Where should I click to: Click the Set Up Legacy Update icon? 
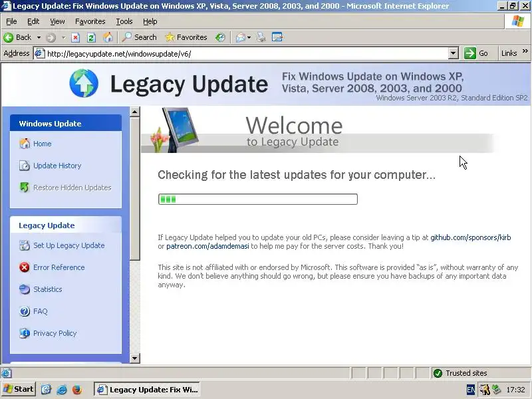[25, 245]
